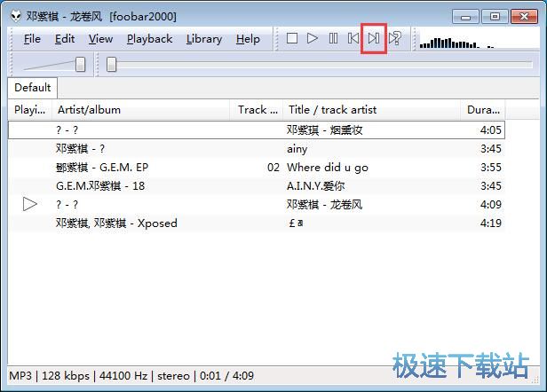
Task: Sort by the Track number column header
Action: (x=256, y=110)
